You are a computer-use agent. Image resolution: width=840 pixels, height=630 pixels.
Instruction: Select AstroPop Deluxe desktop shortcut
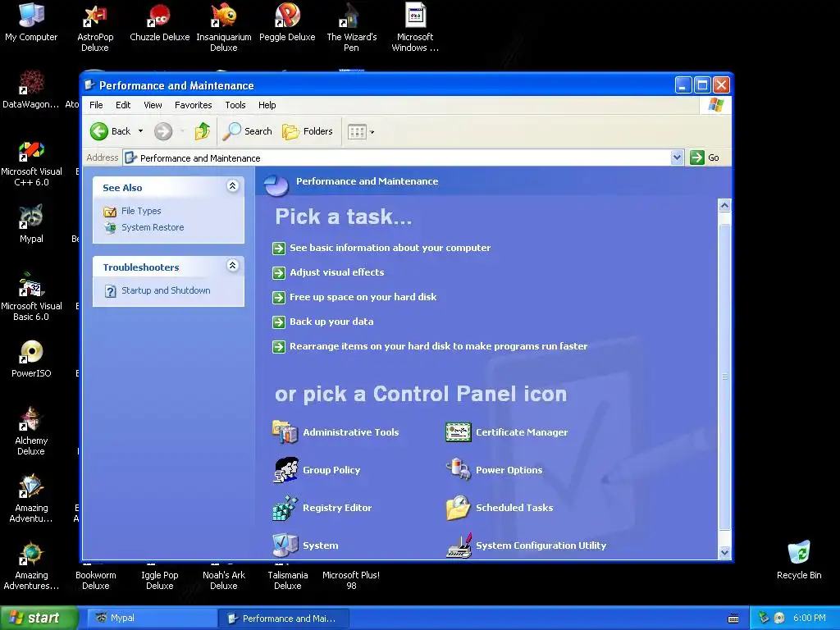click(x=95, y=27)
